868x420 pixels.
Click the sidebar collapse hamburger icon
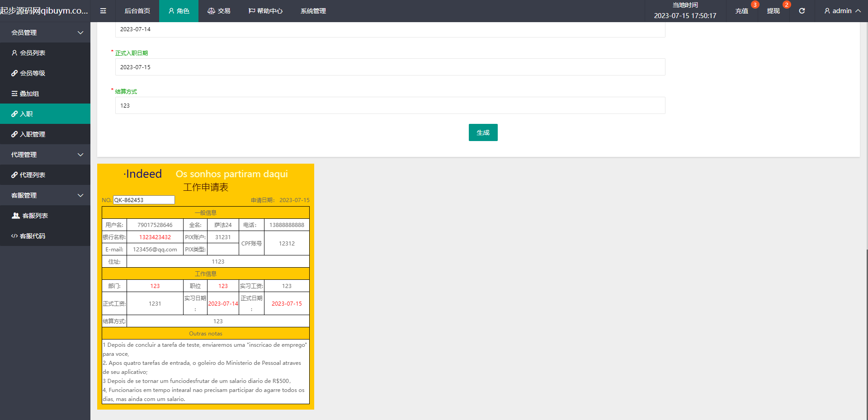point(103,11)
